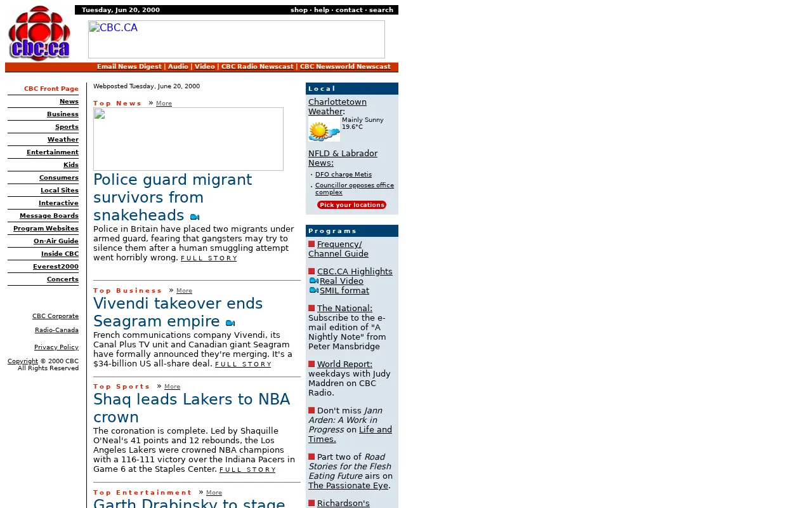The width and height of the screenshot is (812, 508).
Task: Open the Top News story image placeholder
Action: 188,139
